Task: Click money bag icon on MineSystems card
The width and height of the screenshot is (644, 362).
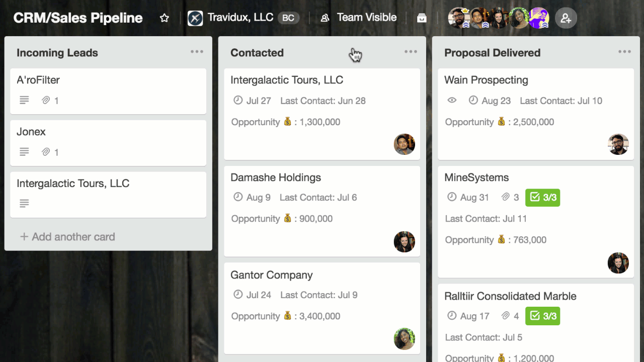Action: 502,239
